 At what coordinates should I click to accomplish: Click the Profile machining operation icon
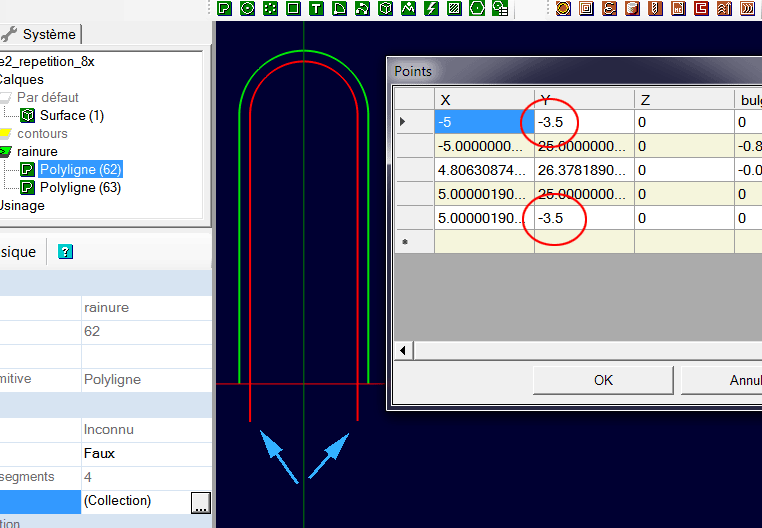pos(563,8)
